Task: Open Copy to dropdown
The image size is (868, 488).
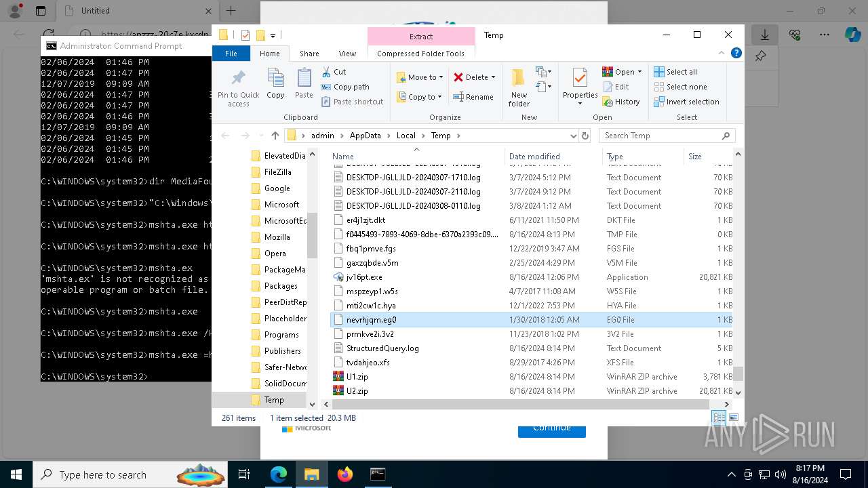Action: pos(420,97)
